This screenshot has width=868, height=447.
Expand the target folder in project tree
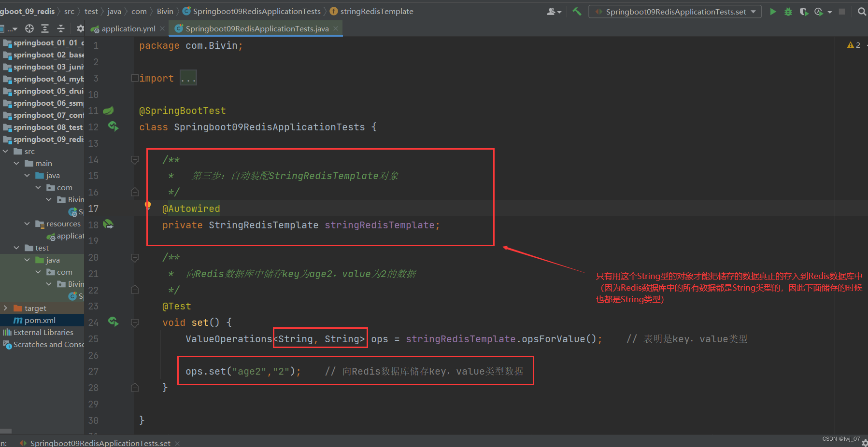click(x=5, y=308)
